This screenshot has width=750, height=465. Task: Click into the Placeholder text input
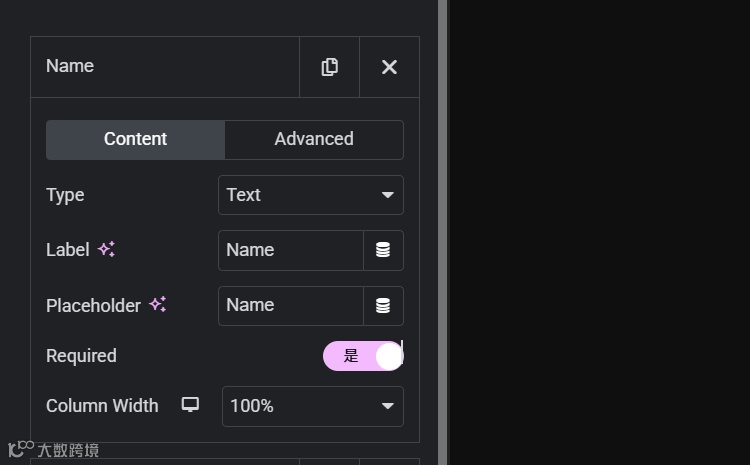pos(290,306)
